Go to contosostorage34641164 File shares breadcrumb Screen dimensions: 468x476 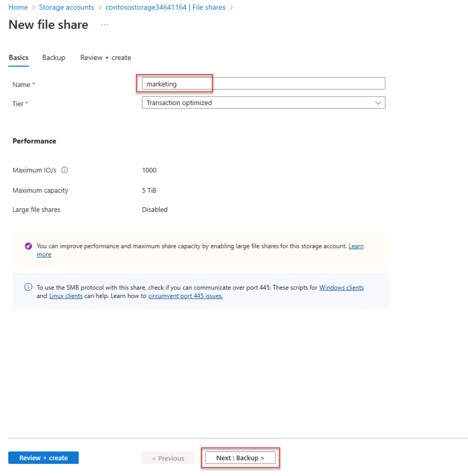[x=166, y=7]
